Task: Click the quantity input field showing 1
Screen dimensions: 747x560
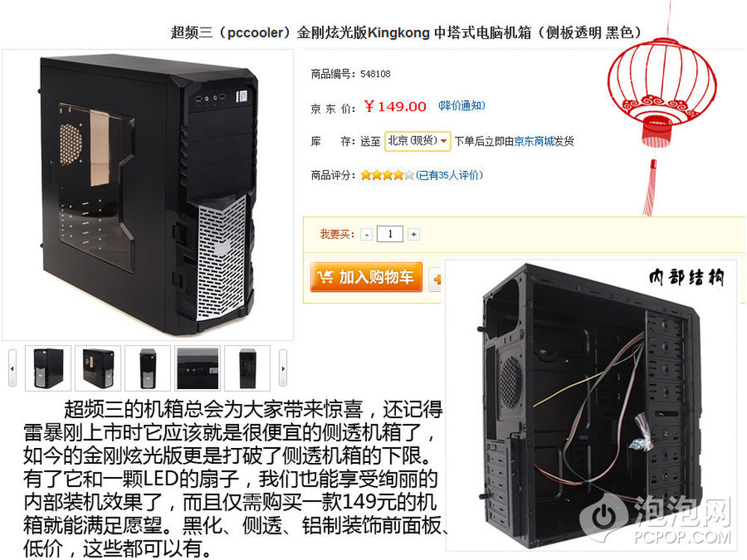Action: pos(390,234)
